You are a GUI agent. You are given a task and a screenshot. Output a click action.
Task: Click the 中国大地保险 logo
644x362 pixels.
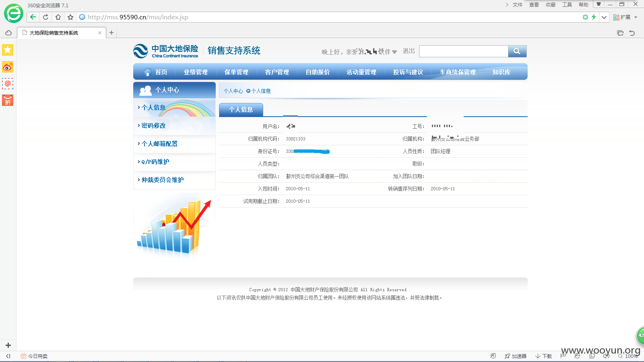(x=166, y=51)
